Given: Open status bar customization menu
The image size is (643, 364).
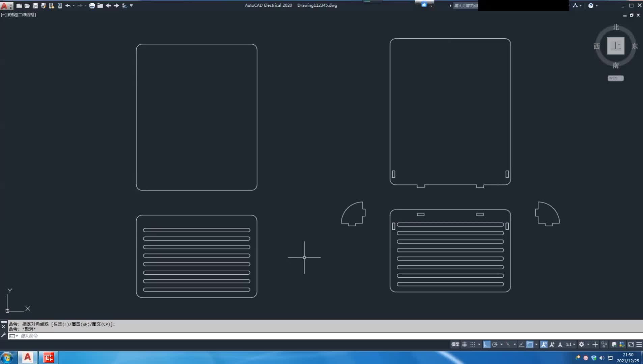Looking at the screenshot, I should click(639, 344).
